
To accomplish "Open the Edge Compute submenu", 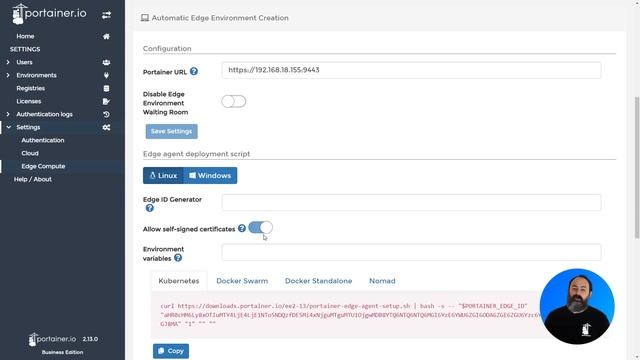I will 43,167.
